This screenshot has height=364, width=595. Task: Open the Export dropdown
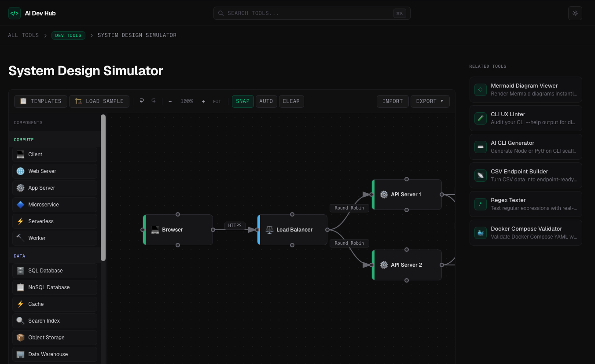[x=430, y=101]
